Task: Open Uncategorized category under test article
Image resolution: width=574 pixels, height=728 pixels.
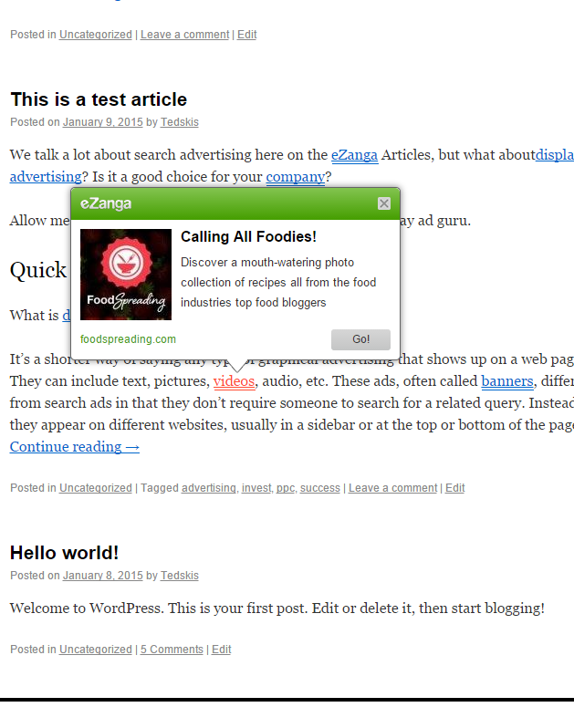Action: click(x=96, y=488)
